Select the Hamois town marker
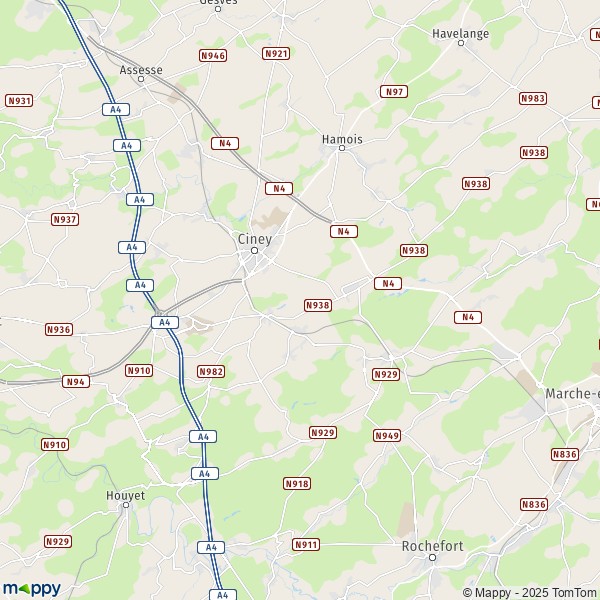Image resolution: width=600 pixels, height=600 pixels. click(x=342, y=148)
